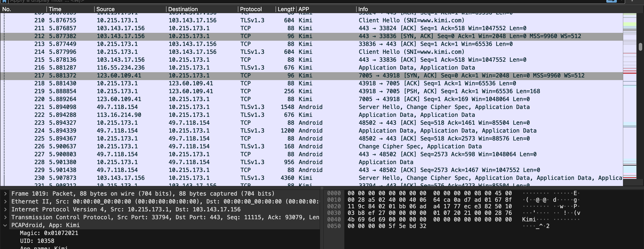
Task: Click the Magic: 0x01072021 field
Action: 49,233
